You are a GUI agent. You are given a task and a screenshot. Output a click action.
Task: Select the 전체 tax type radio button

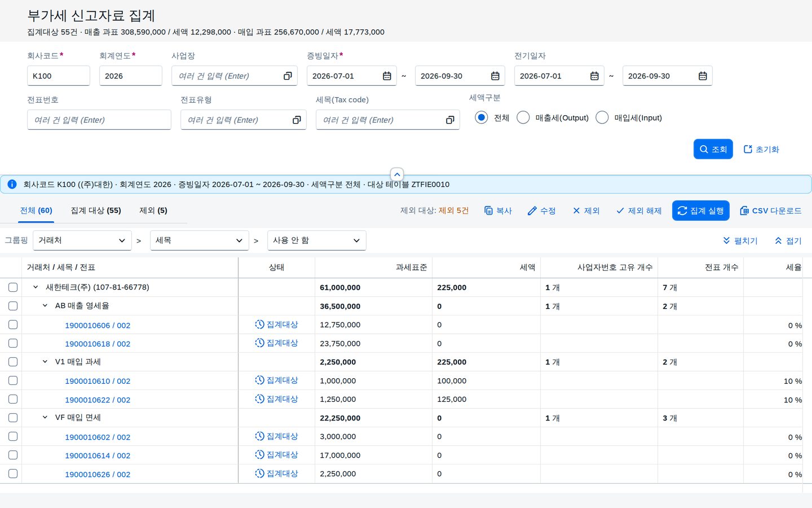[x=481, y=117]
